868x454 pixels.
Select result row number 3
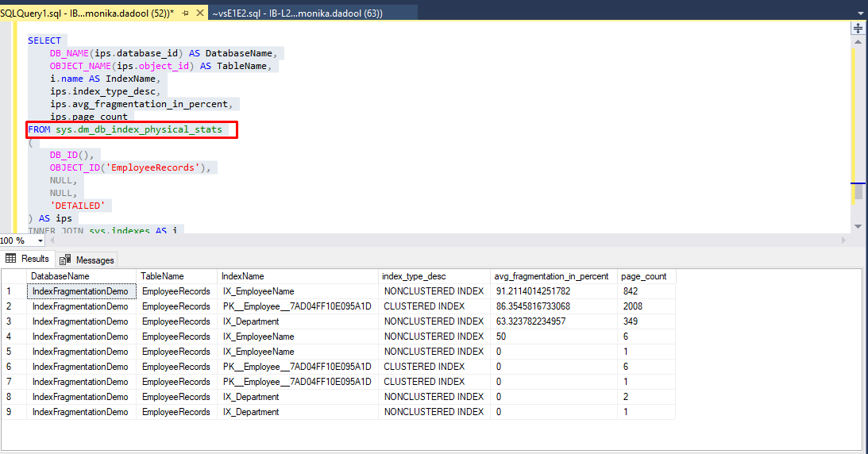point(14,321)
